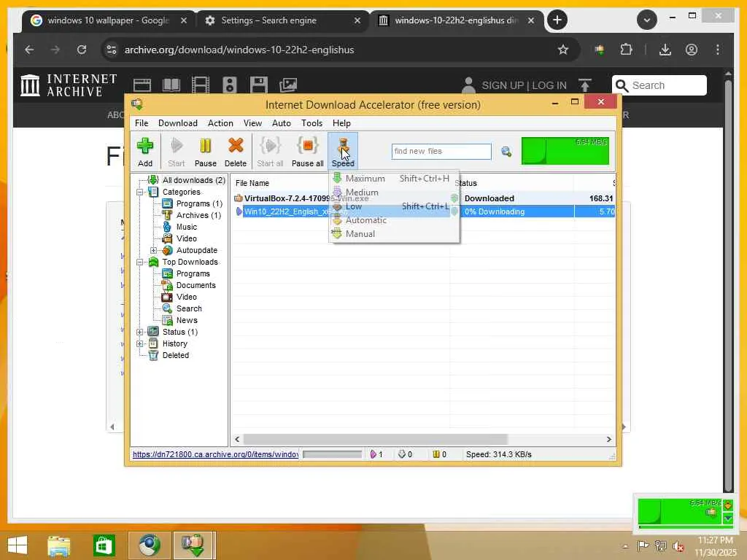This screenshot has height=560, width=747.
Task: Click the download list's horizontal scrollbar
Action: (x=376, y=439)
